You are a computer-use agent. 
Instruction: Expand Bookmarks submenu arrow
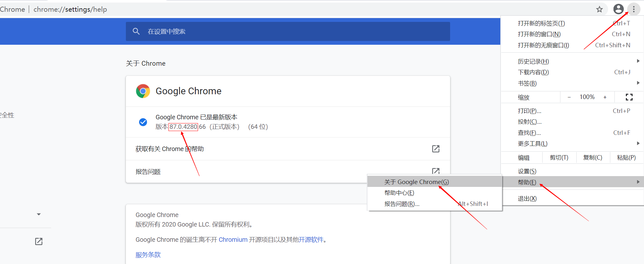tap(638, 83)
